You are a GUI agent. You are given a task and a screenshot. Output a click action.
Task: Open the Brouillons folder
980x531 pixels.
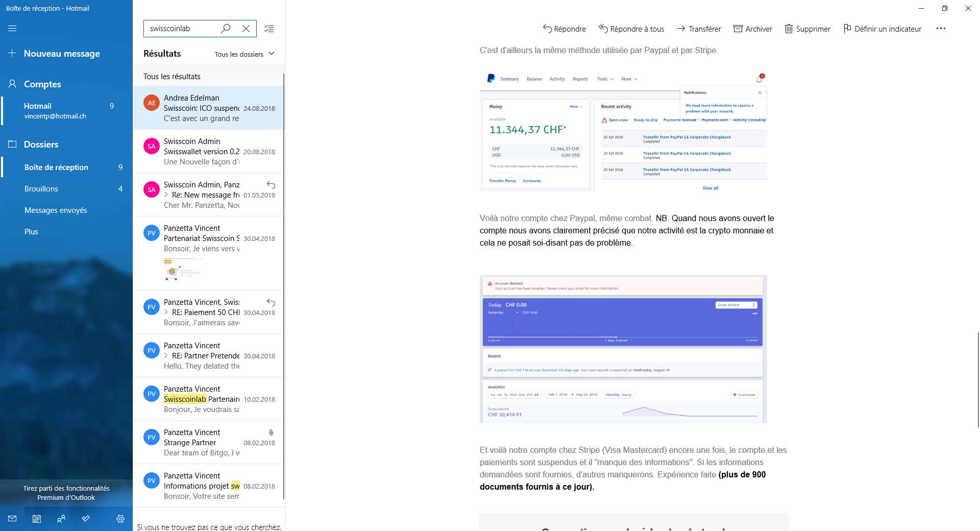click(41, 189)
